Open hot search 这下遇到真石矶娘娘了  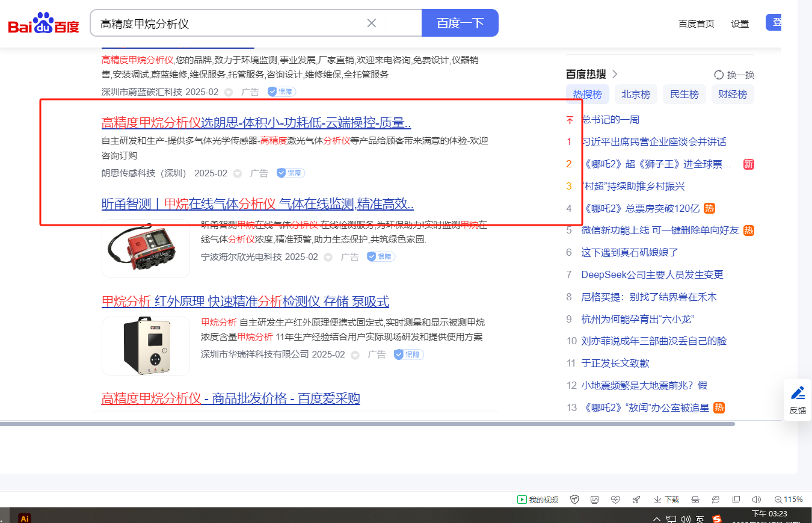click(x=630, y=253)
